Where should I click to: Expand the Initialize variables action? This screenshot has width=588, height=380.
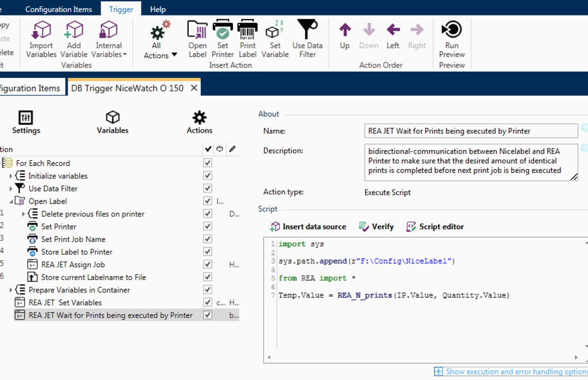point(11,176)
